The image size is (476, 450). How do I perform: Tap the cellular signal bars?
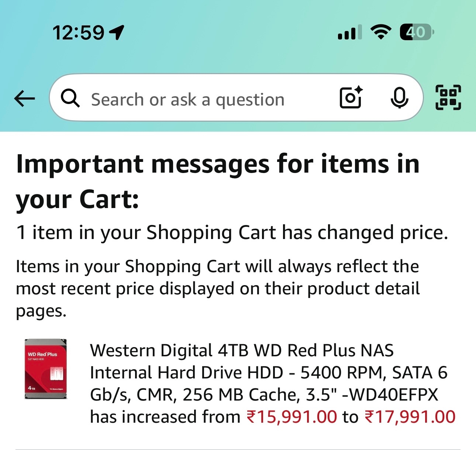pyautogui.click(x=349, y=32)
